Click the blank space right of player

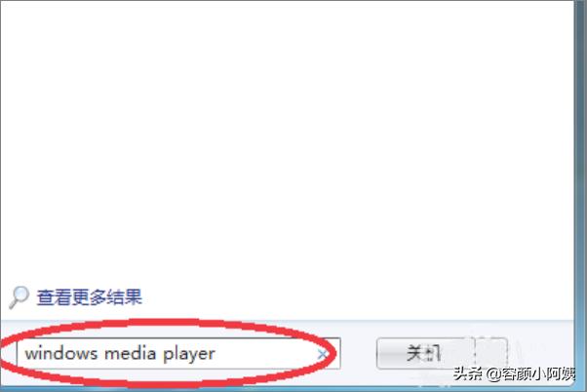[266, 354]
